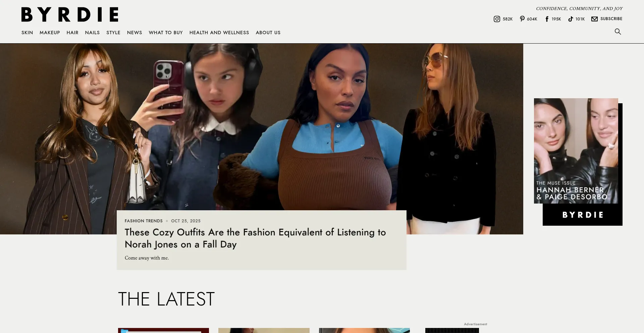This screenshot has width=644, height=333.
Task: Open Byrdie's Instagram page icon
Action: click(x=497, y=19)
